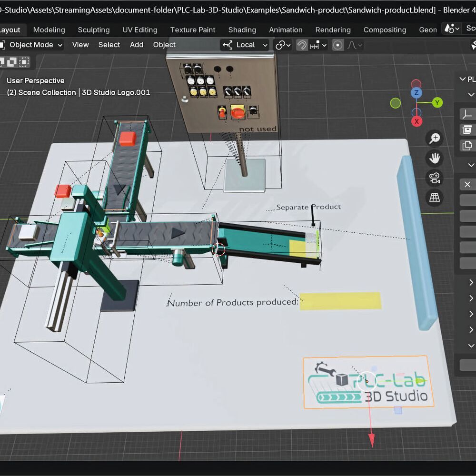Open the Object Mode dropdown
The image size is (476, 476).
(x=31, y=45)
